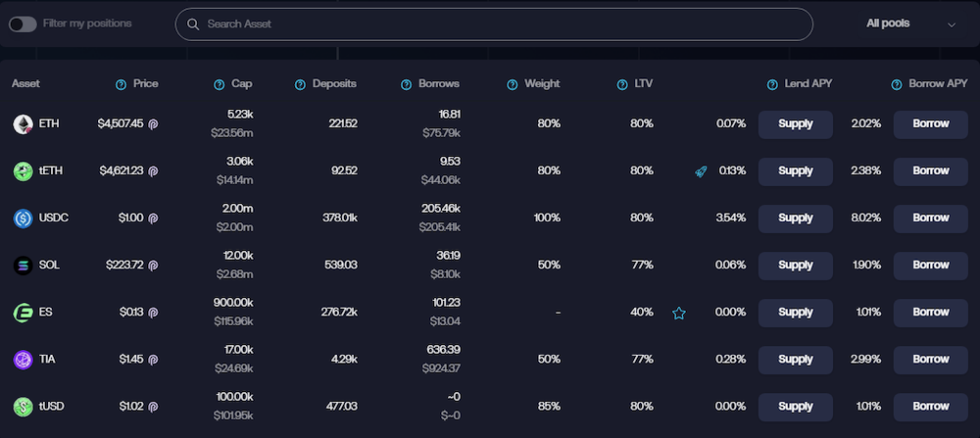980x438 pixels.
Task: Click the star icon on ES row
Action: (679, 313)
